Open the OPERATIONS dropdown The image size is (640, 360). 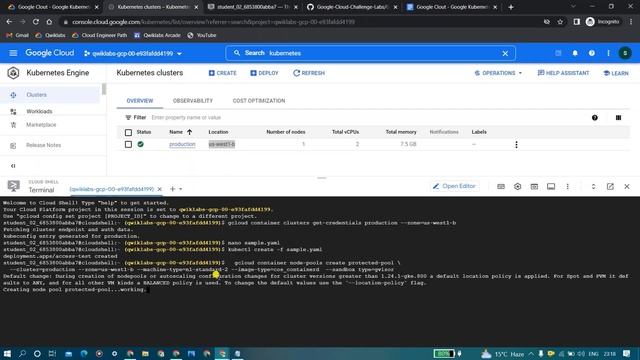(498, 73)
